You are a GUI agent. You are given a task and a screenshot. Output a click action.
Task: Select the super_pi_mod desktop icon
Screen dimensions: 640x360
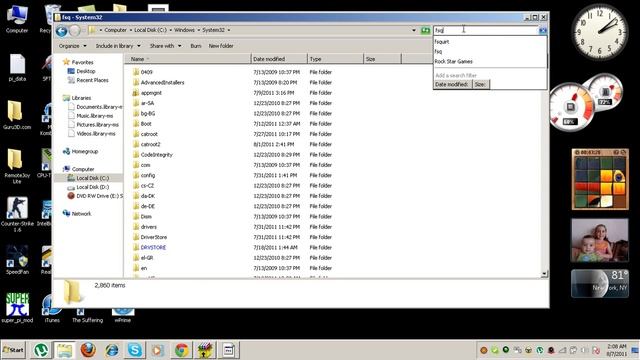17,308
